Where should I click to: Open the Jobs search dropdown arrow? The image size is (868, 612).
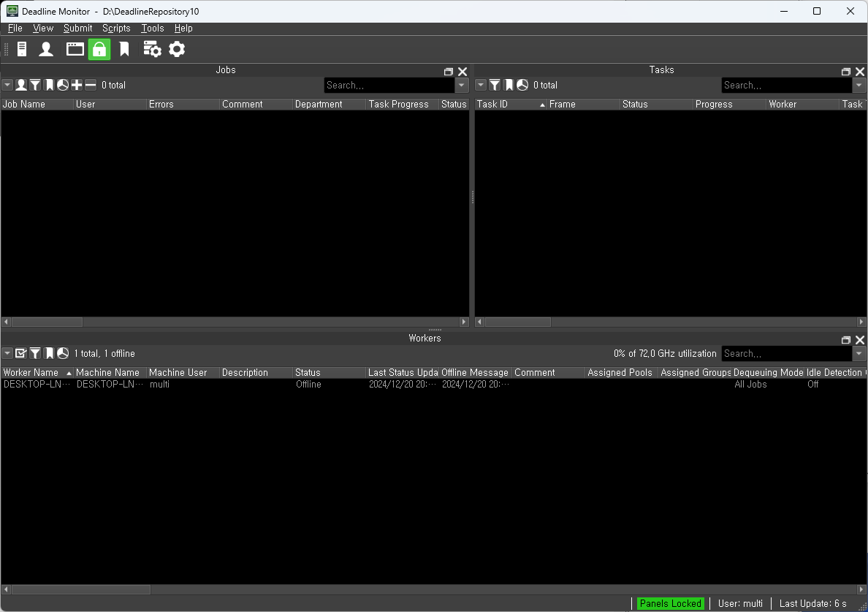tap(462, 86)
